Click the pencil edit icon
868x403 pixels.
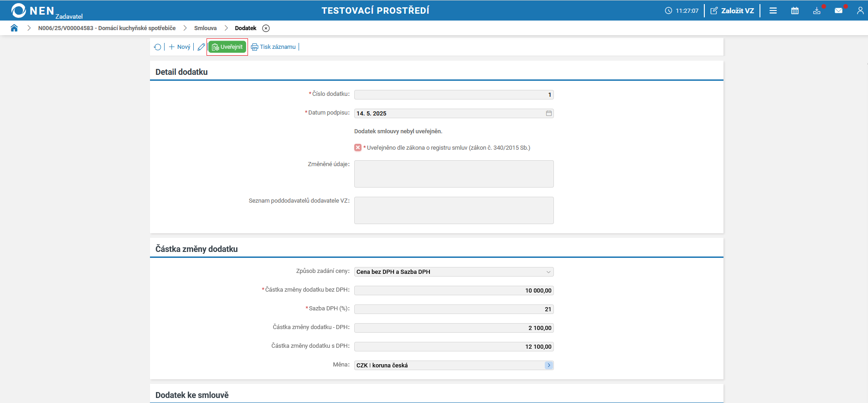201,47
